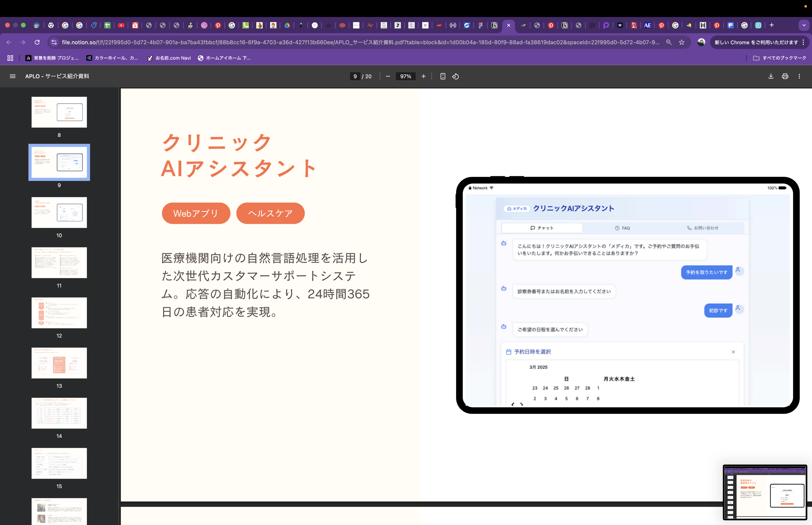Switch to the AE tab
The width and height of the screenshot is (812, 525).
[x=647, y=25]
